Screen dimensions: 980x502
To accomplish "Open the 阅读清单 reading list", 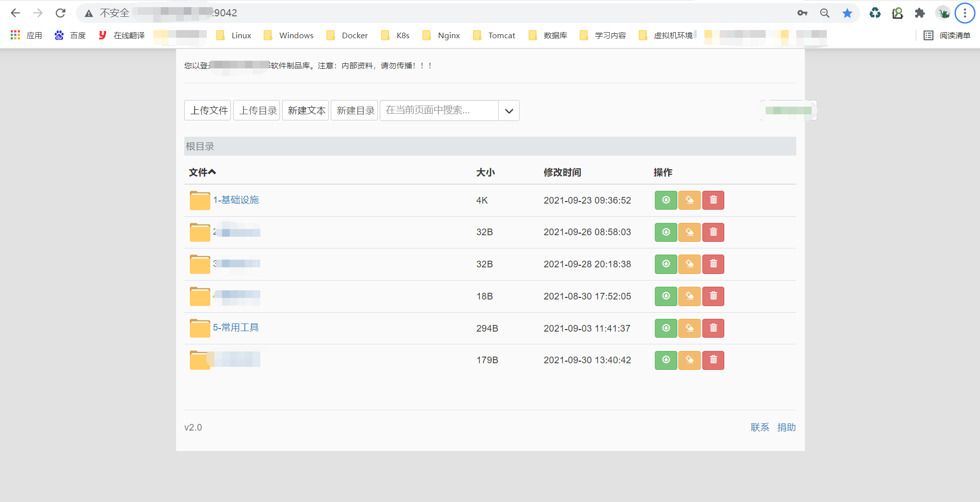I will pos(950,35).
